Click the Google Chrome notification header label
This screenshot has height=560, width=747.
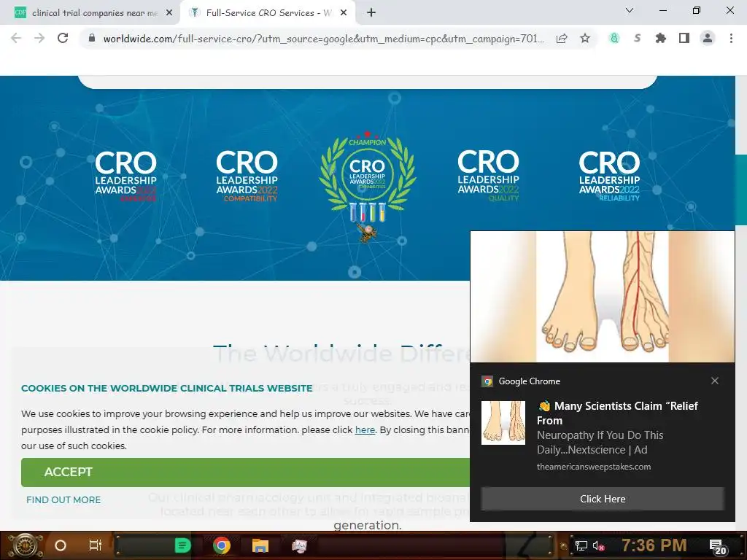(530, 381)
